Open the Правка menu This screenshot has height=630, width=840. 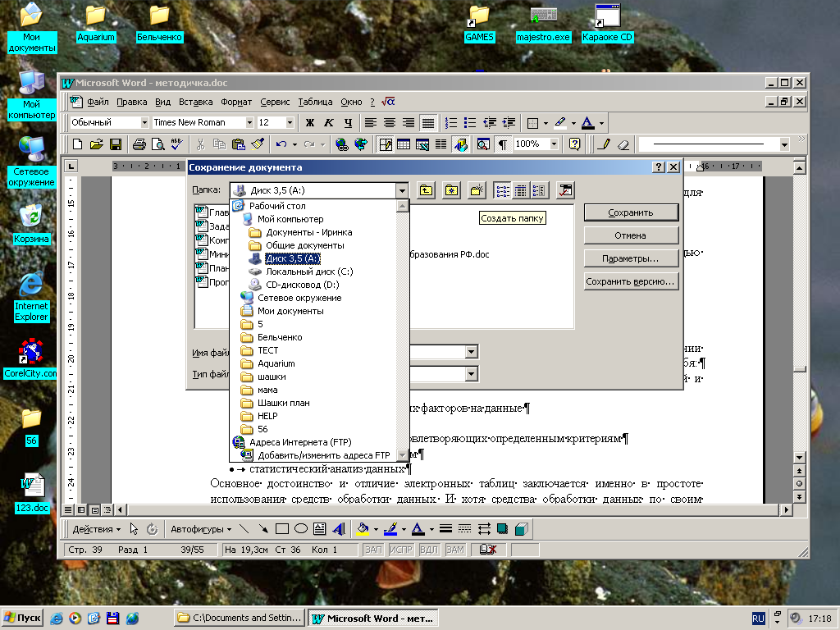[132, 102]
